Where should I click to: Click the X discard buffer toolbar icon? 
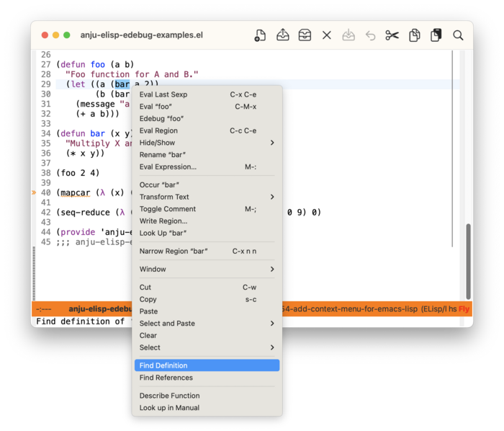click(327, 35)
